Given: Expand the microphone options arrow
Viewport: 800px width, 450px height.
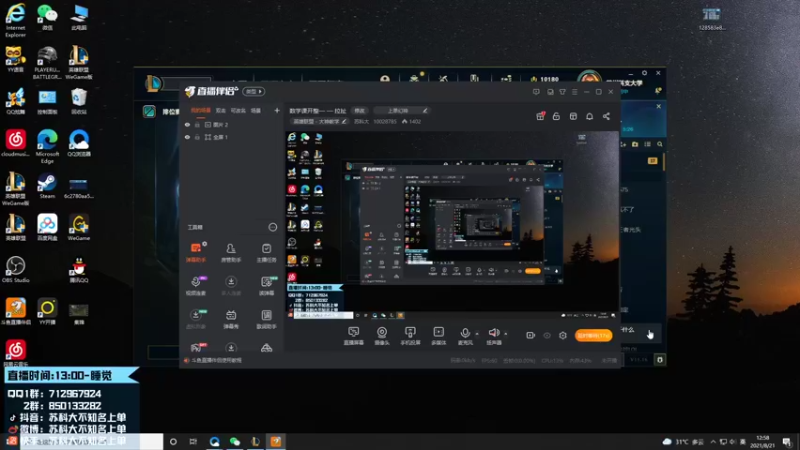Looking at the screenshot, I should [477, 334].
